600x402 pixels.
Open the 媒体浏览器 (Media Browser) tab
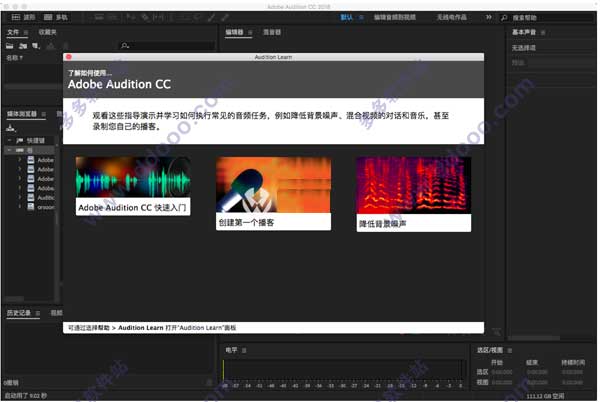[x=22, y=114]
